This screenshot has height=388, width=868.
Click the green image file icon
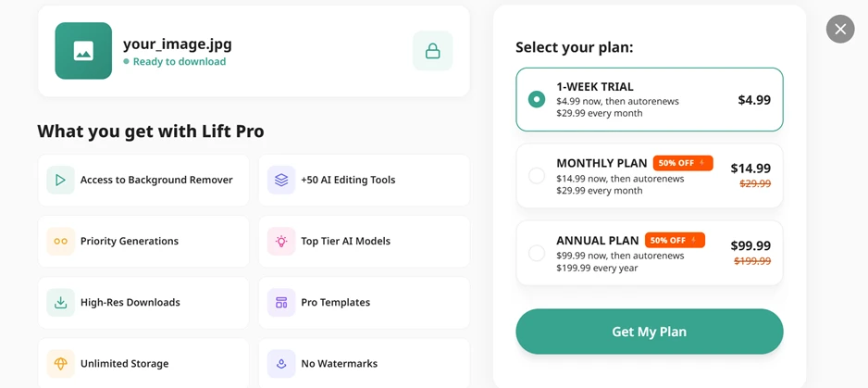pos(83,51)
